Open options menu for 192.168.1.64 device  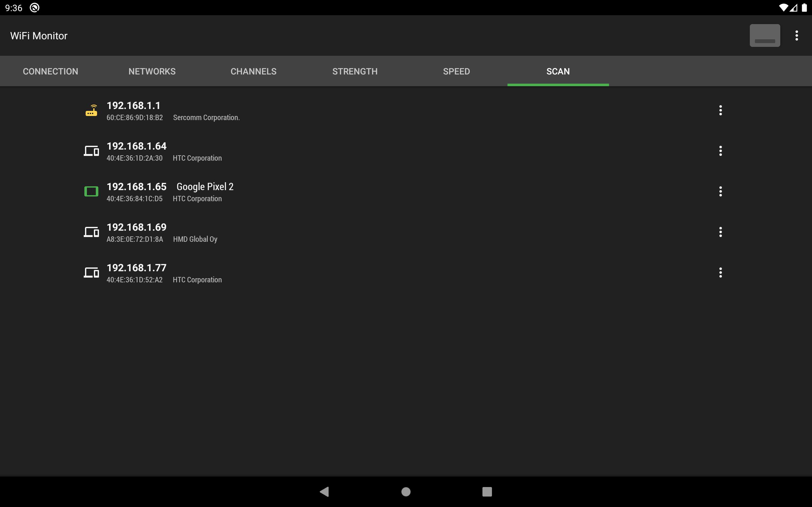coord(720,151)
